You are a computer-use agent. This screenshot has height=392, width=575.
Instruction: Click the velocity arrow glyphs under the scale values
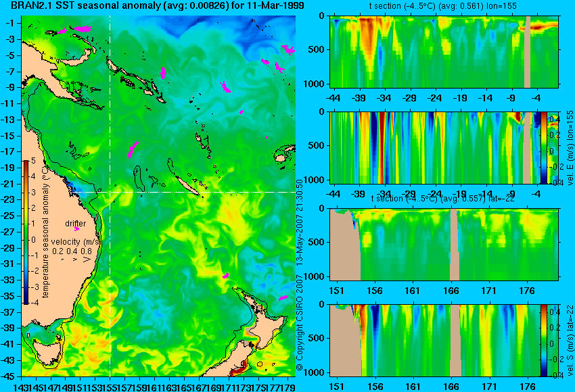coord(76,260)
